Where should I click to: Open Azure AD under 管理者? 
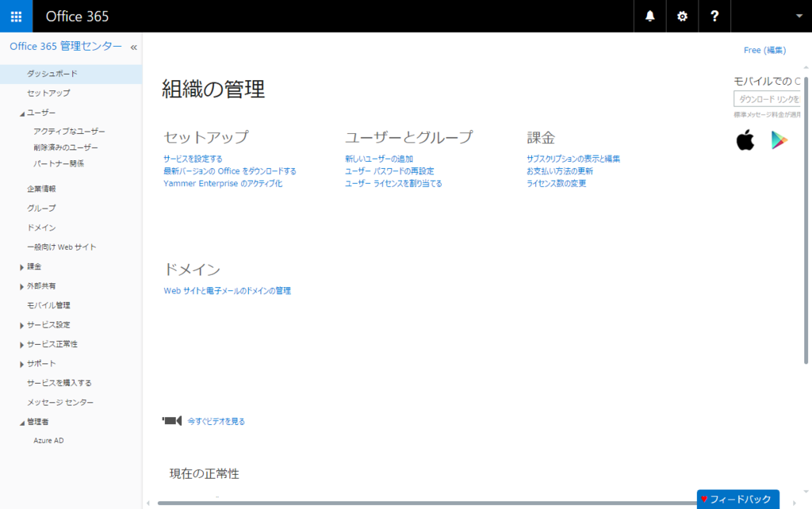click(48, 441)
